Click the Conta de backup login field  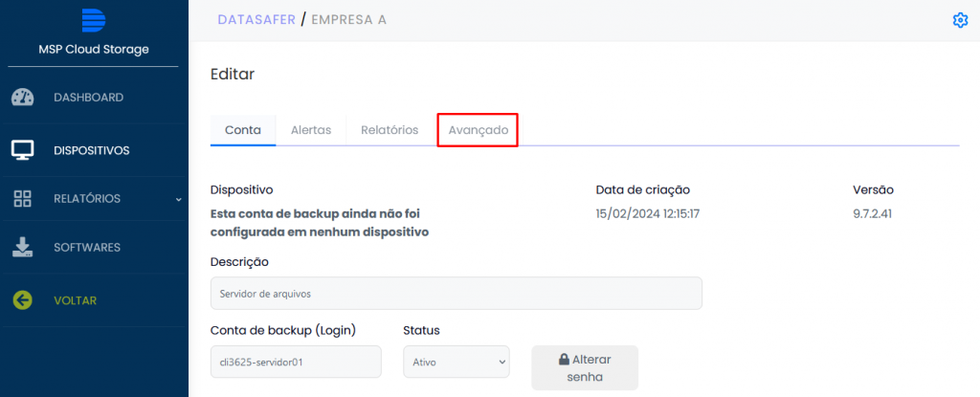tap(296, 362)
